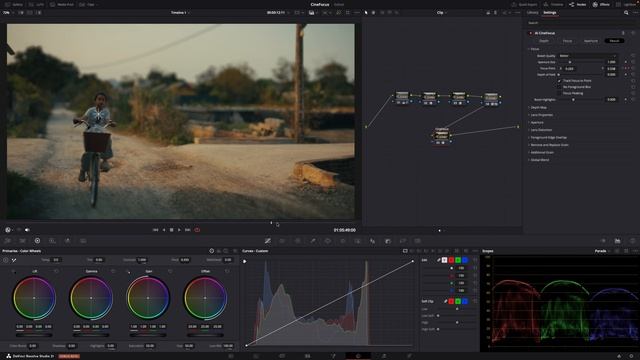The width and height of the screenshot is (640, 360).
Task: Toggle Track Focus to Point checkbox
Action: click(x=560, y=81)
